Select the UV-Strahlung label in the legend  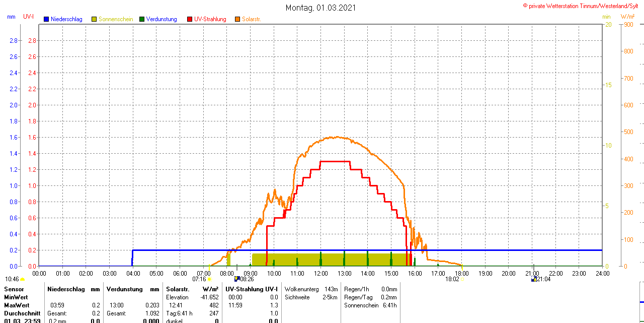pos(210,19)
